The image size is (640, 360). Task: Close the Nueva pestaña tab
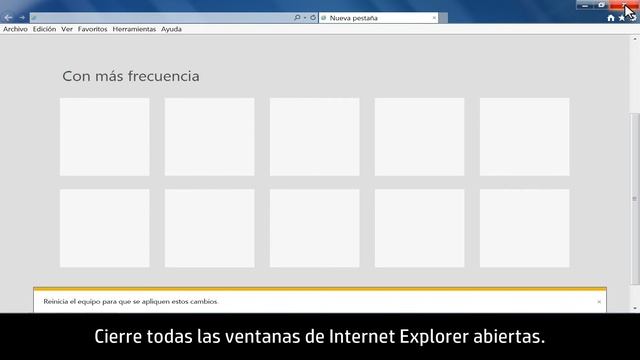(434, 18)
